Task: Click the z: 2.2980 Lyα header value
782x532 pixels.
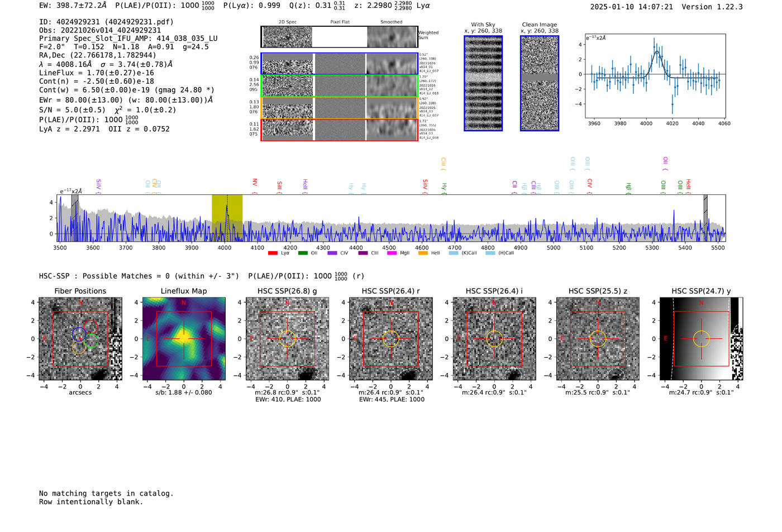Action: point(393,6)
